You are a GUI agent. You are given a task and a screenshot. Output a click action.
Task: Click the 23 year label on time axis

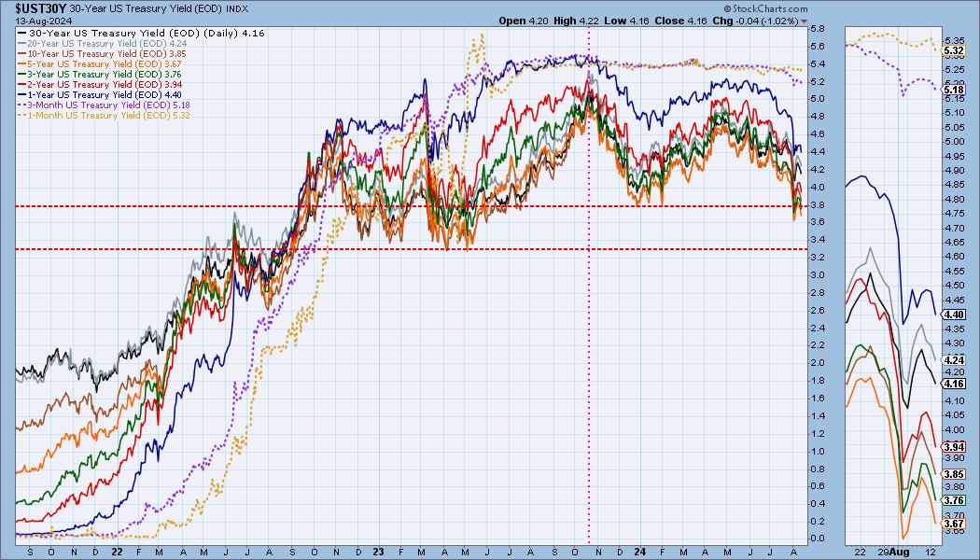[379, 552]
